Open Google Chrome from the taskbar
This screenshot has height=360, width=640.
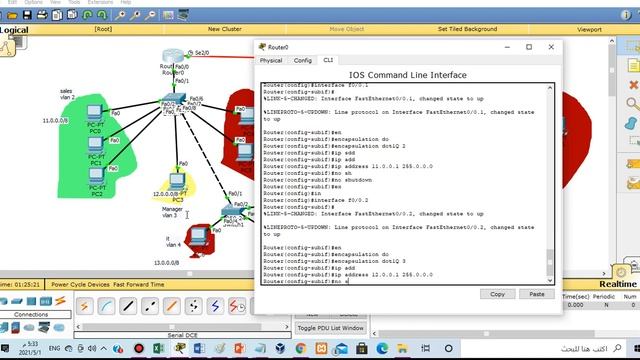click(301, 348)
